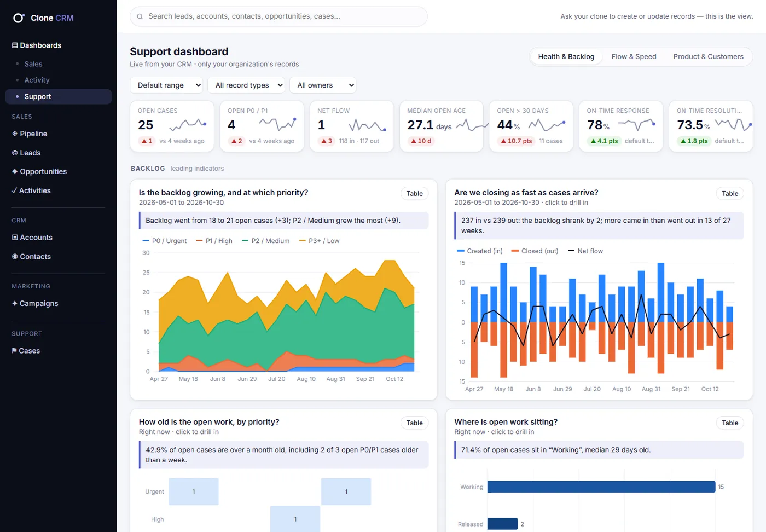Click the search records input field
The image size is (766, 532).
[x=278, y=16]
